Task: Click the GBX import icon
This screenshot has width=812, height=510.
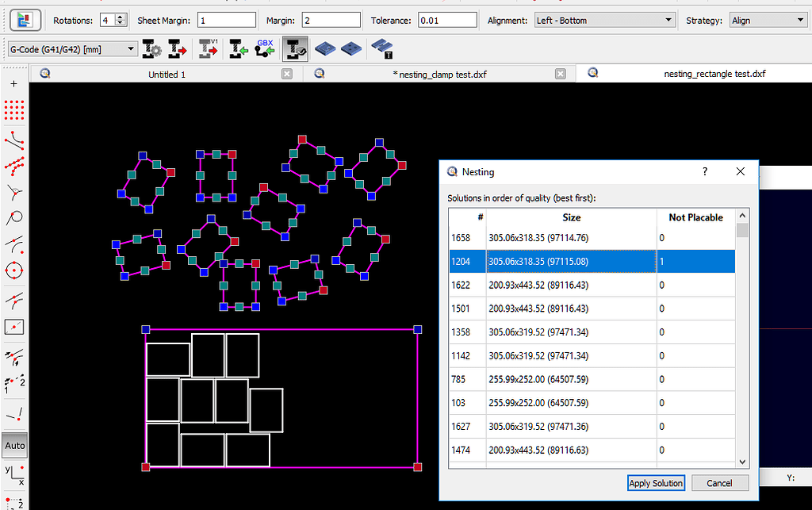Action: 265,48
